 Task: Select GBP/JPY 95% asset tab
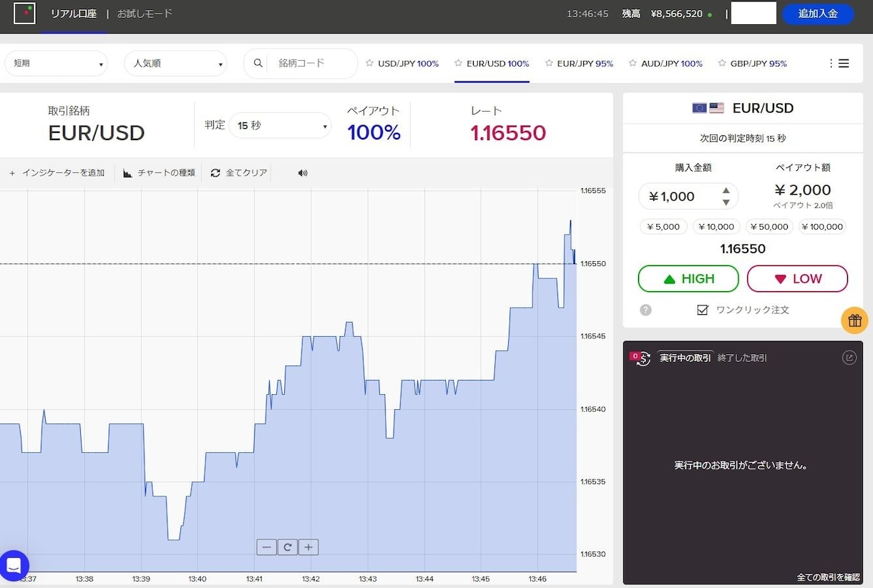[x=759, y=64]
